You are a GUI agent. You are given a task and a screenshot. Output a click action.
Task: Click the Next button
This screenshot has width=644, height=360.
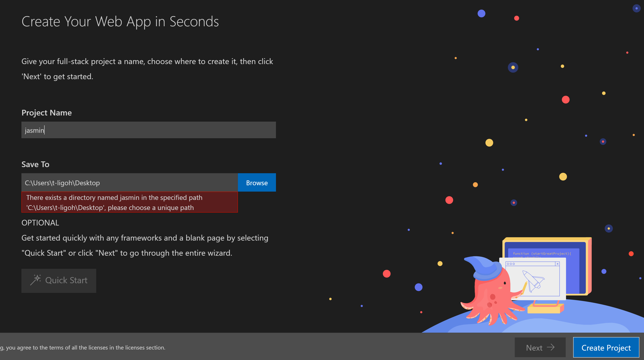[x=540, y=348]
